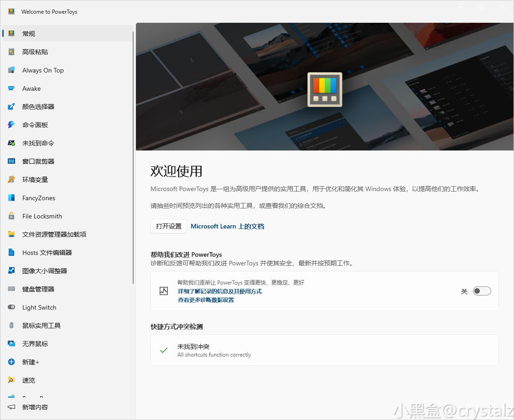Click the 环境变量 icon
Image resolution: width=514 pixels, height=420 pixels.
tap(11, 180)
